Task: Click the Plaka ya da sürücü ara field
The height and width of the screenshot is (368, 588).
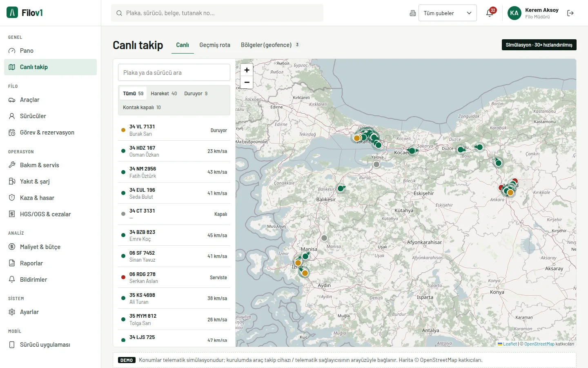Action: pyautogui.click(x=174, y=73)
